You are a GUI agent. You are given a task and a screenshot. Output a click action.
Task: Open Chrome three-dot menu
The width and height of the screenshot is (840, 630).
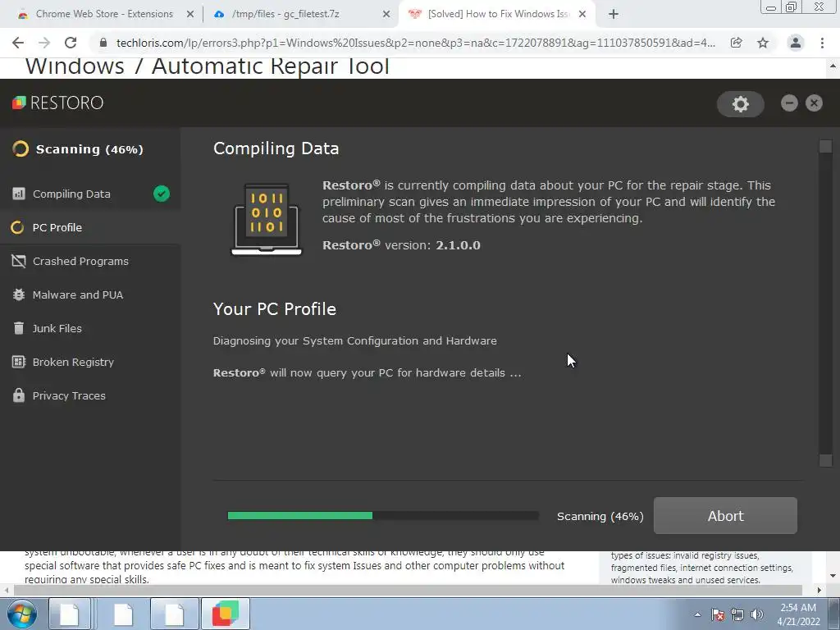[822, 43]
